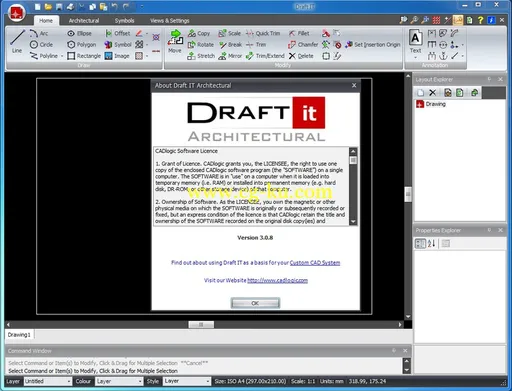This screenshot has height=391, width=512.
Task: Pin the Layout Explorer panel
Action: [x=489, y=79]
